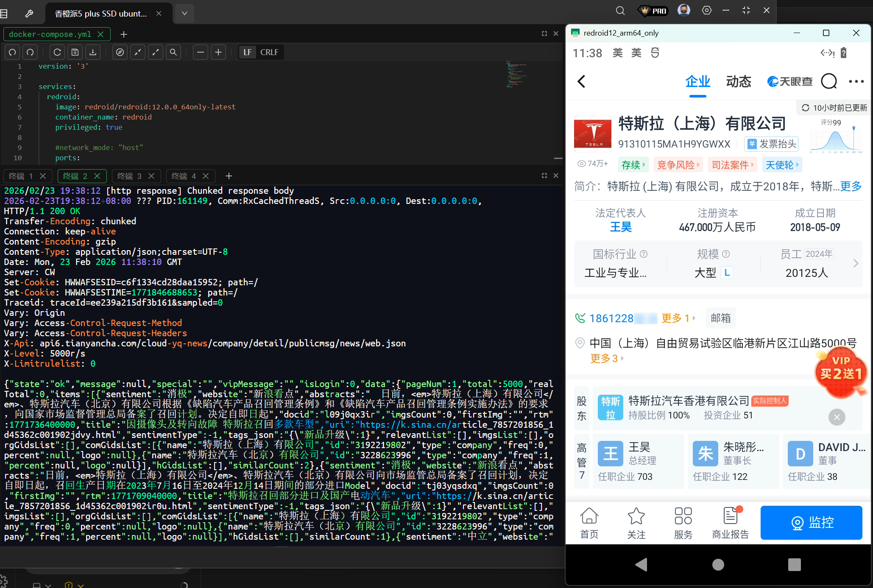Tap the 发票抬头 invoice button

772,144
